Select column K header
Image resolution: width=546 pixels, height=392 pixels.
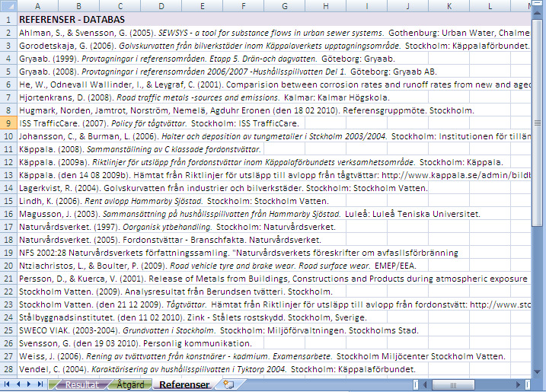click(449, 6)
